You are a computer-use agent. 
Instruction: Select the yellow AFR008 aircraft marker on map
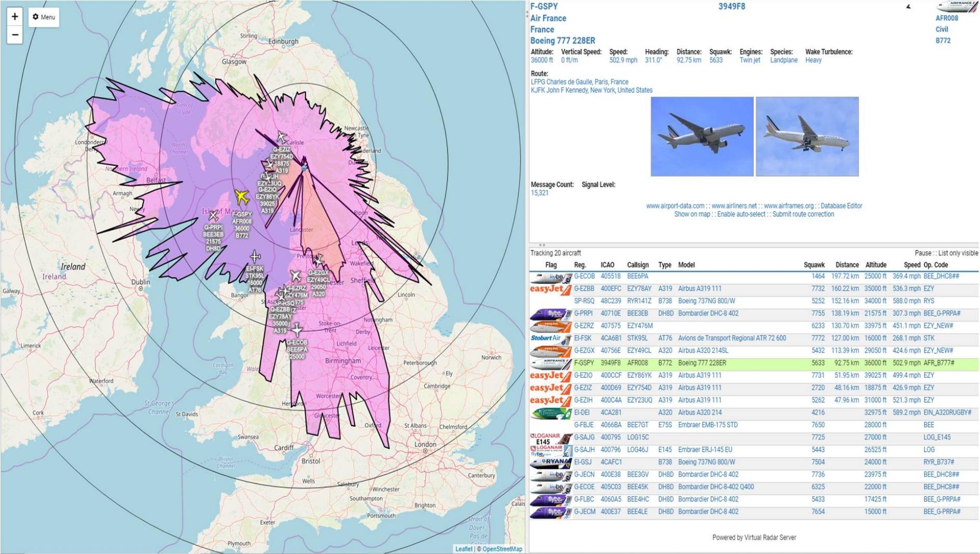[x=242, y=197]
